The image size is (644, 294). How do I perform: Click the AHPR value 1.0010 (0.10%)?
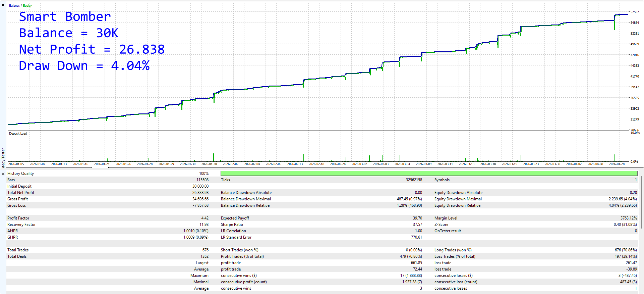(196, 231)
